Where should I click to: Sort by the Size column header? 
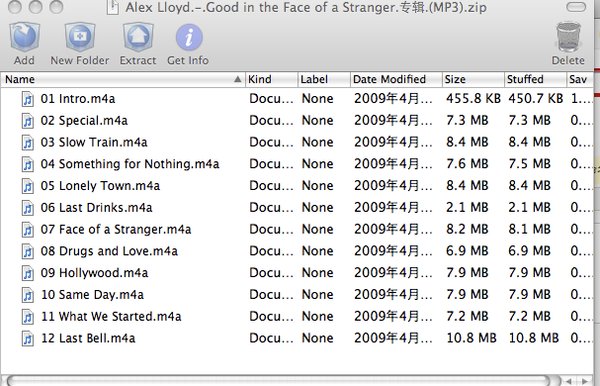coord(473,79)
